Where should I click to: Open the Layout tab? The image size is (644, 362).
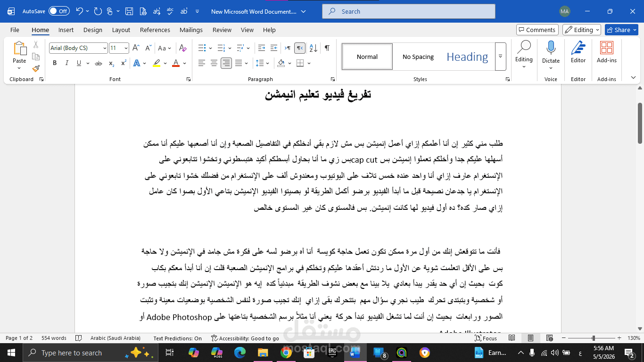[121, 30]
